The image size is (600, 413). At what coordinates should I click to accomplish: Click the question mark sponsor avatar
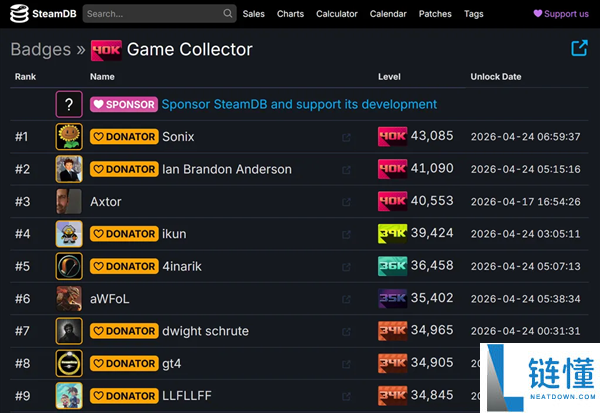click(69, 104)
